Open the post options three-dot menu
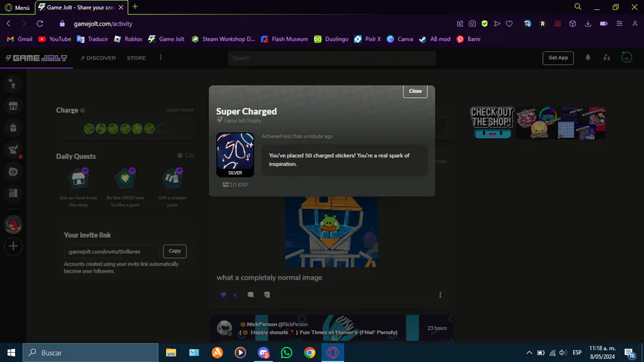 click(440, 295)
